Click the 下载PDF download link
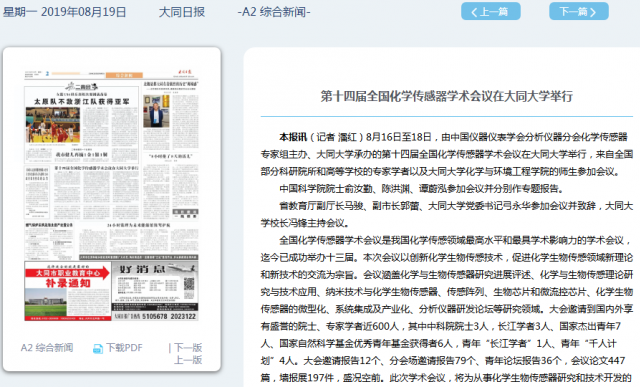Screen dimensions: 640x387 click(x=124, y=348)
